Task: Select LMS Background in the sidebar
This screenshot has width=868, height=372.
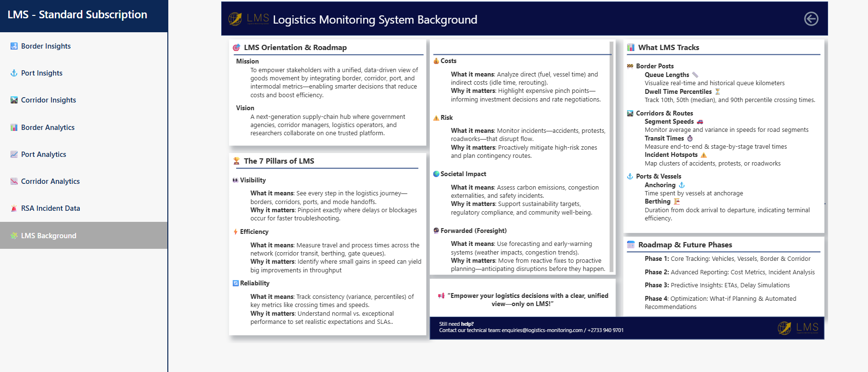Action: 84,235
